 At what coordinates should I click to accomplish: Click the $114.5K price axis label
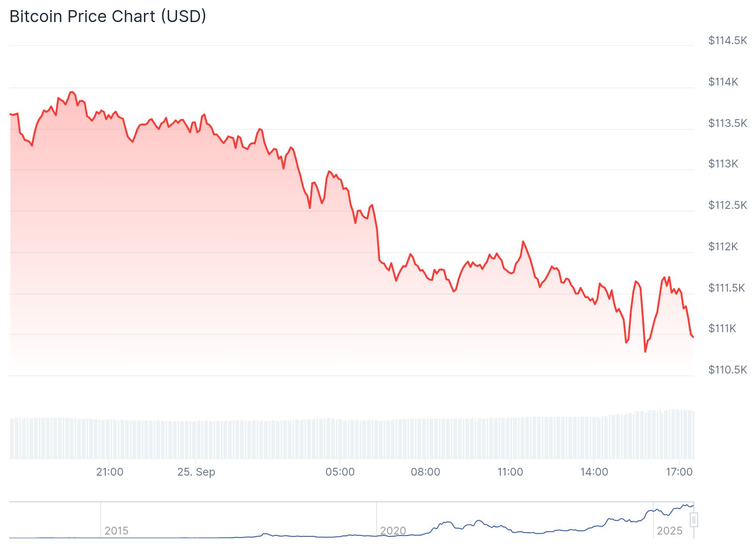tap(727, 40)
